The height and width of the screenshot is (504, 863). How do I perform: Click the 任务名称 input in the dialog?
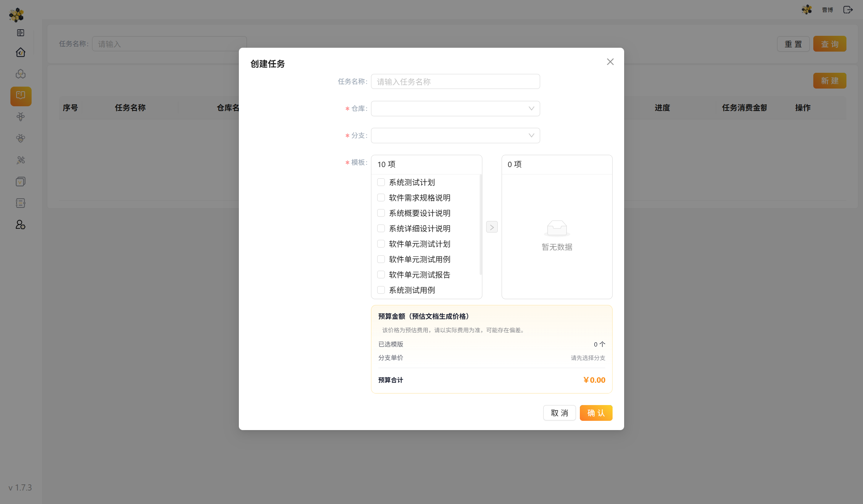click(x=455, y=82)
